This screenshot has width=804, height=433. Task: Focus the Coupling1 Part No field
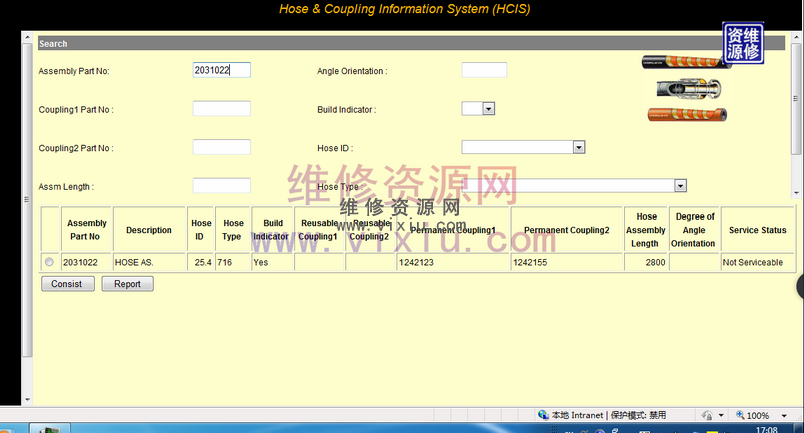(x=221, y=109)
